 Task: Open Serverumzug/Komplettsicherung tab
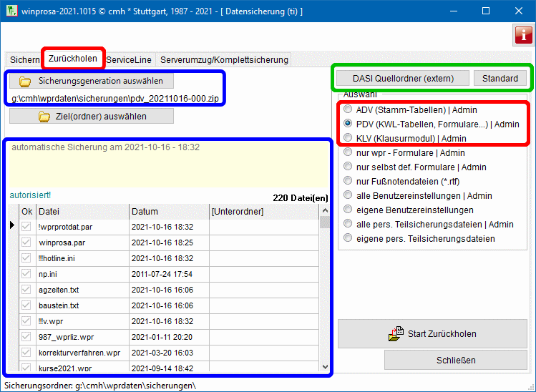coord(224,60)
